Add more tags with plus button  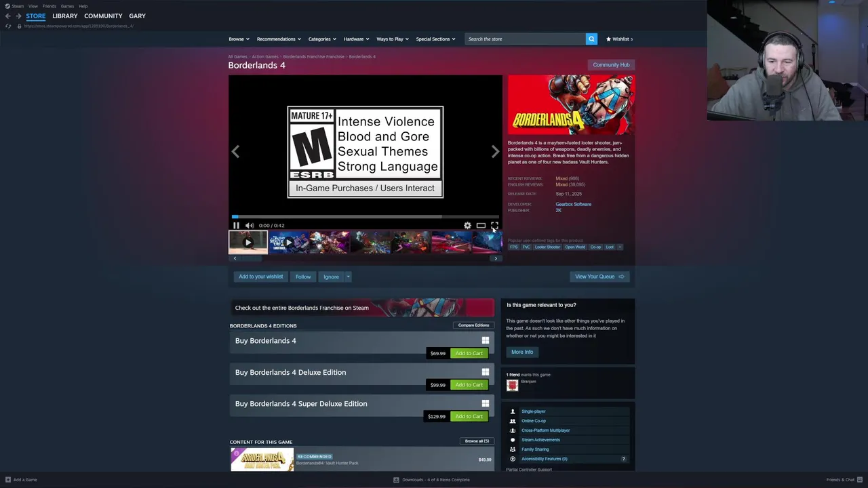(x=619, y=247)
